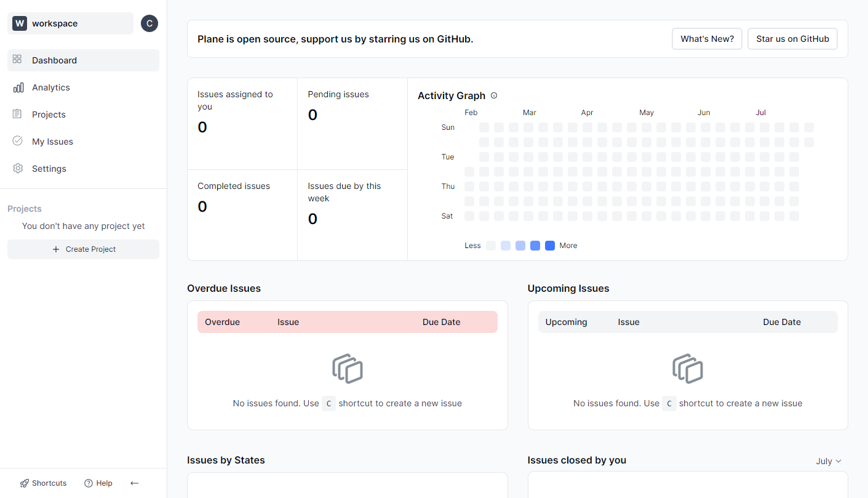Click Star us on GitHub button
Screen dimensions: 868x498
point(792,39)
